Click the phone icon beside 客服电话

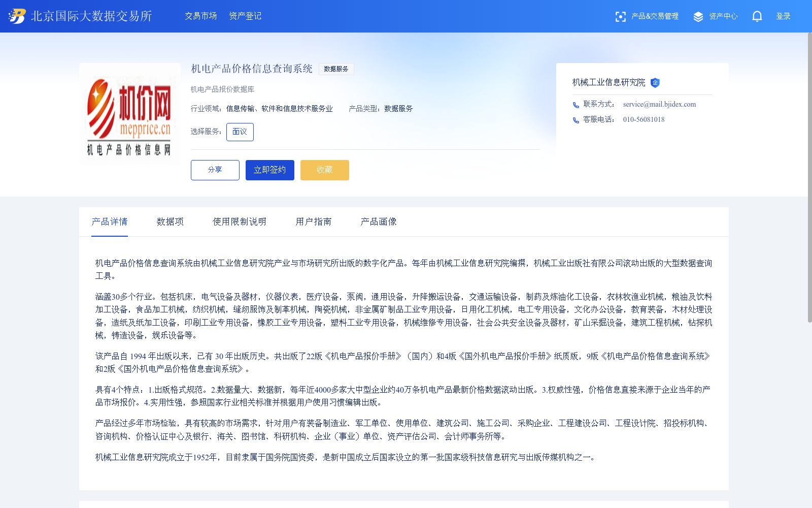[x=576, y=120]
